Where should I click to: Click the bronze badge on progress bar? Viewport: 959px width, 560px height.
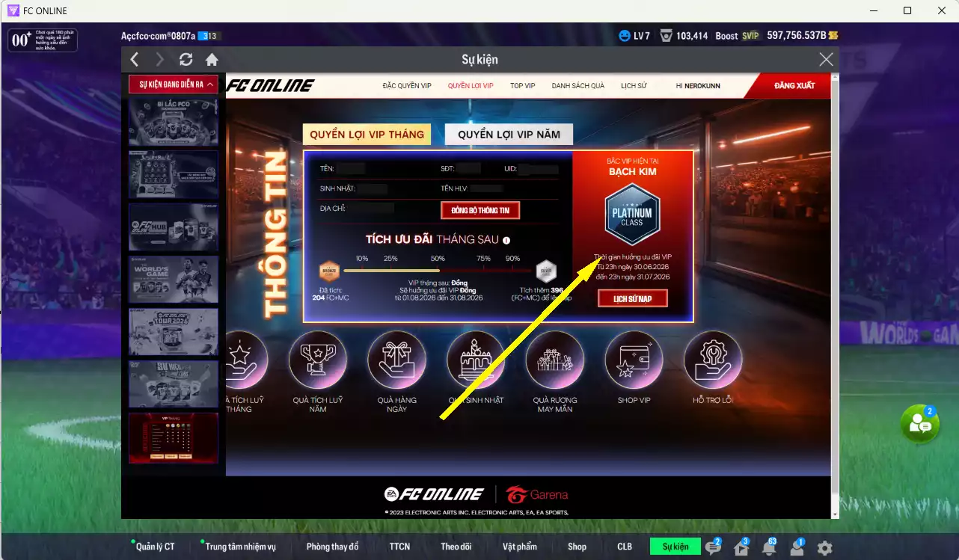[x=330, y=270]
